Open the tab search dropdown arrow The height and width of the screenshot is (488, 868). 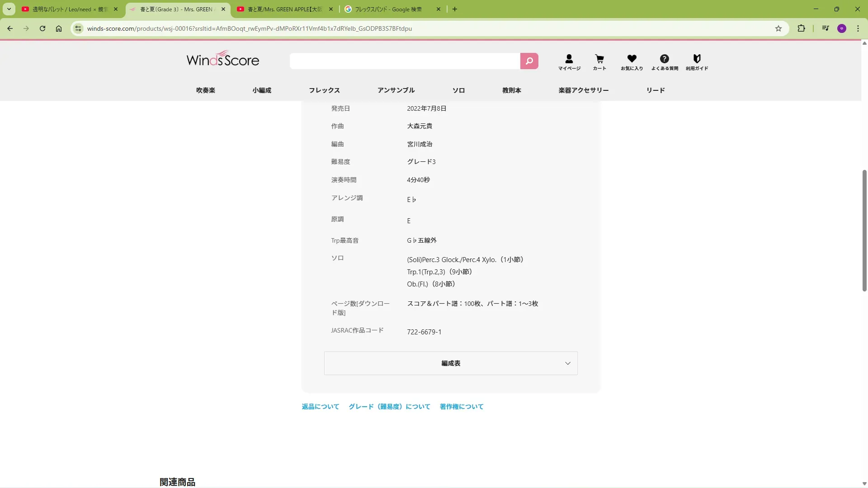pyautogui.click(x=9, y=9)
